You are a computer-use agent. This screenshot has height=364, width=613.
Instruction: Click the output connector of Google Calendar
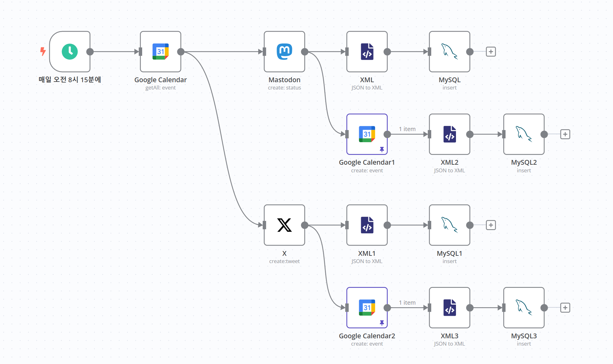[181, 52]
